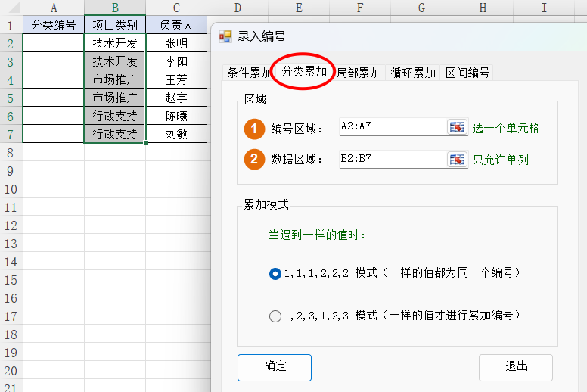Click the cell containing 陈曦

(176, 116)
